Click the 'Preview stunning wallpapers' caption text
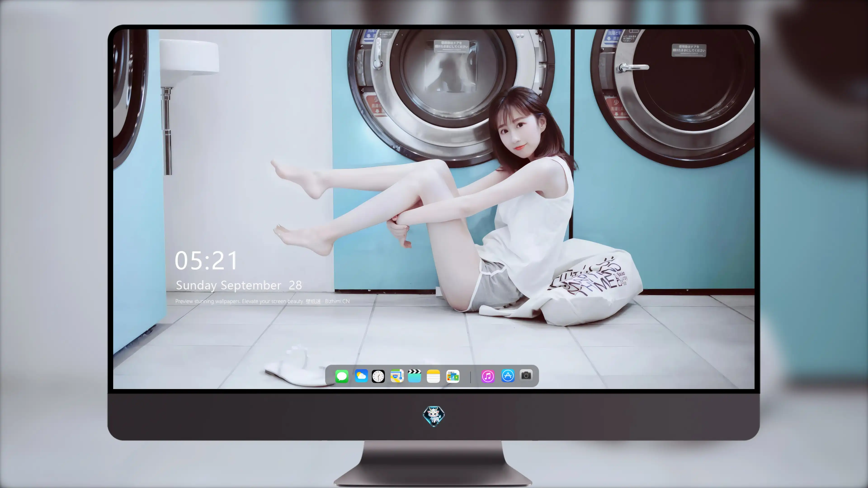This screenshot has width=868, height=488. pos(262,301)
